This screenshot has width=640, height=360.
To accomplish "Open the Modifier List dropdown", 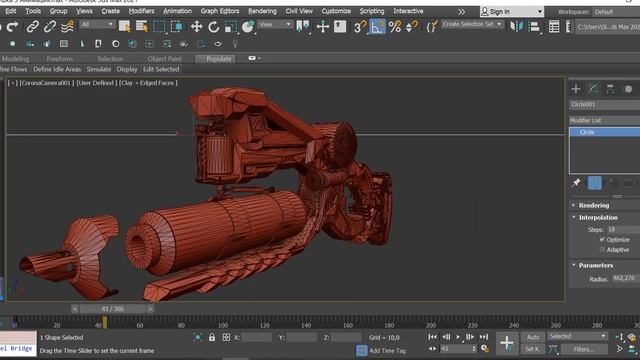I will [x=605, y=120].
